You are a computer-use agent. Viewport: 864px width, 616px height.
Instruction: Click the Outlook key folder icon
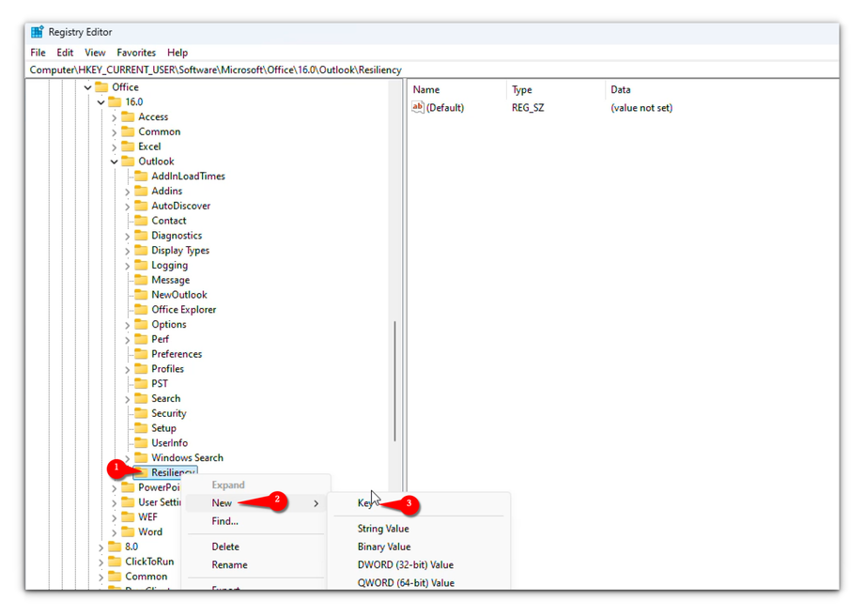(x=128, y=162)
